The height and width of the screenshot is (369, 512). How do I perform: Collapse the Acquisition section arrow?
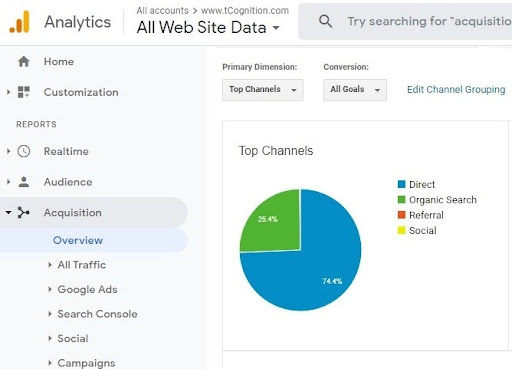click(8, 212)
